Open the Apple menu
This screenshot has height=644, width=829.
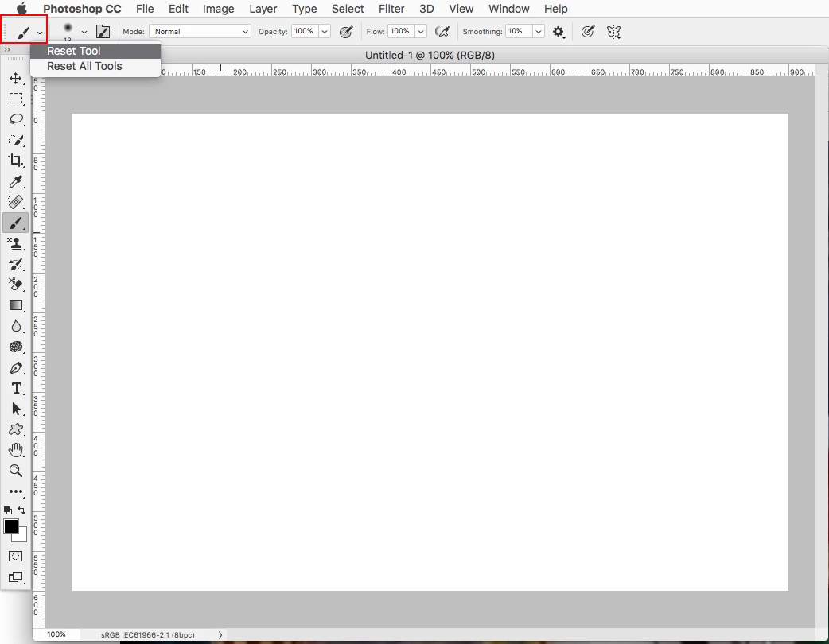[x=21, y=9]
